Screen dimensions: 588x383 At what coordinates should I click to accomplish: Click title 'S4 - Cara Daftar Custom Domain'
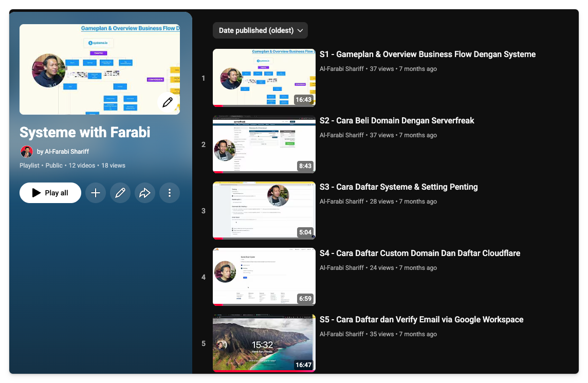419,253
